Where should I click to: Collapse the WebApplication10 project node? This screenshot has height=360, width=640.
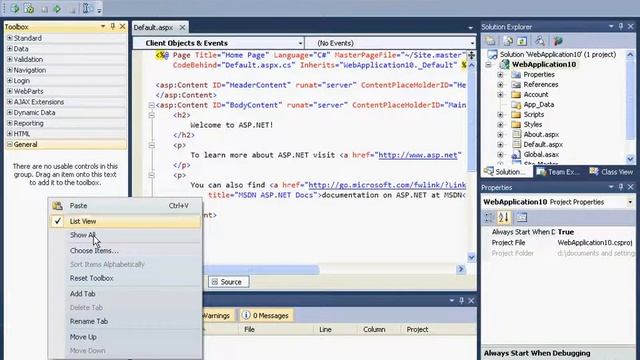(x=489, y=64)
